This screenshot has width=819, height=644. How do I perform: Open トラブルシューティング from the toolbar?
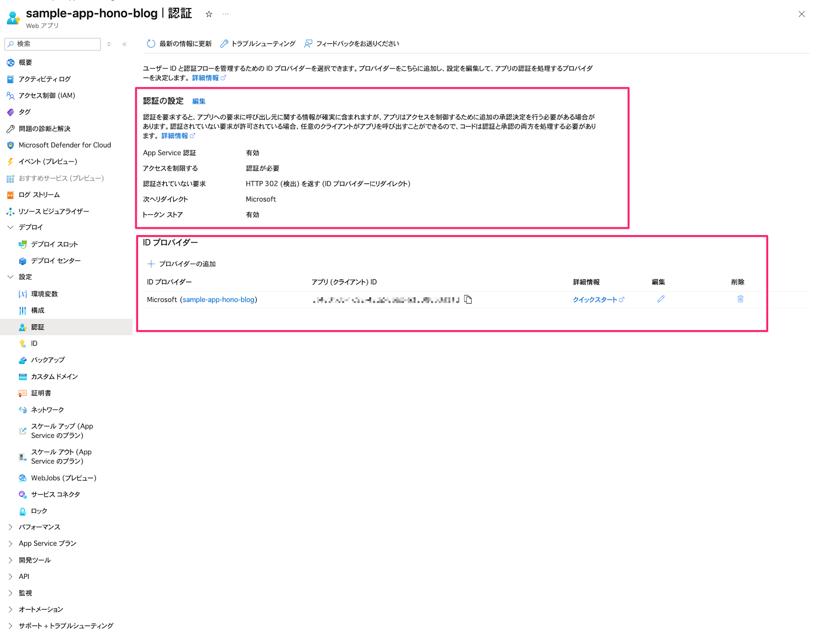pyautogui.click(x=258, y=43)
